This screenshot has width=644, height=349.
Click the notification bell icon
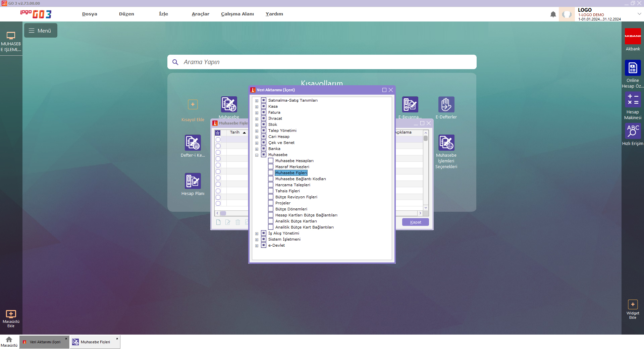click(553, 14)
